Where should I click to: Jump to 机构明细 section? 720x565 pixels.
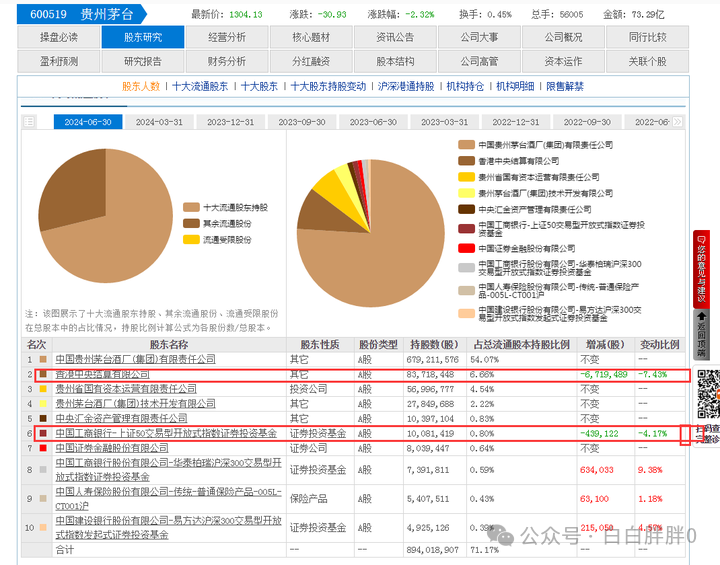click(515, 86)
